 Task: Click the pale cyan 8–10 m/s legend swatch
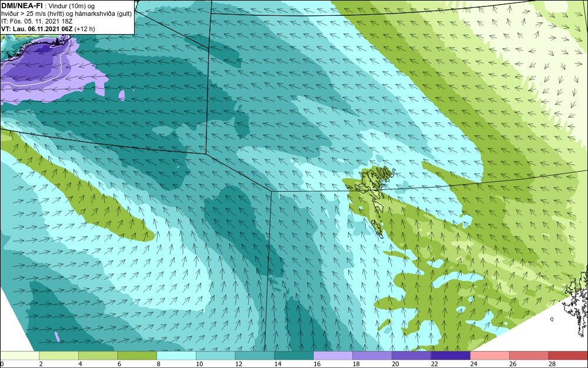[x=176, y=356]
